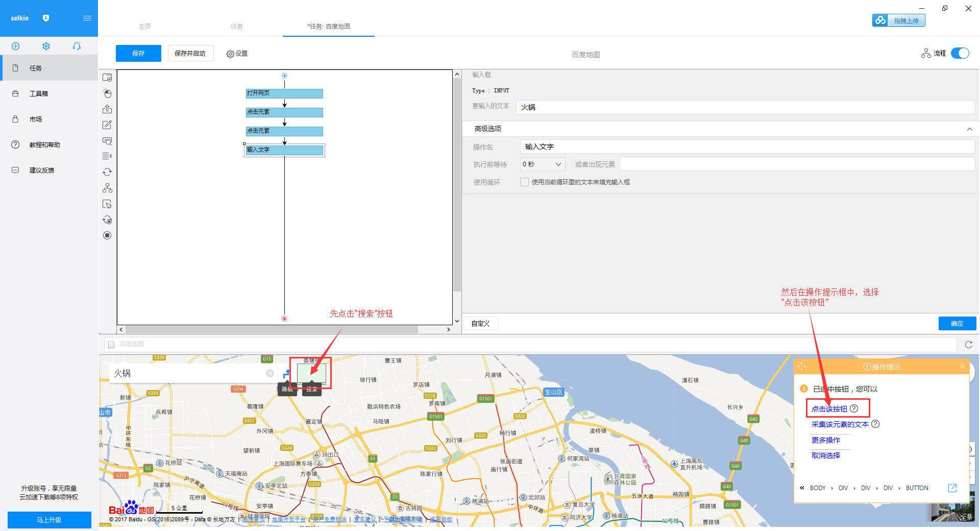The width and height of the screenshot is (980, 531).
Task: Open sidebar settings gear icon
Action: click(46, 46)
